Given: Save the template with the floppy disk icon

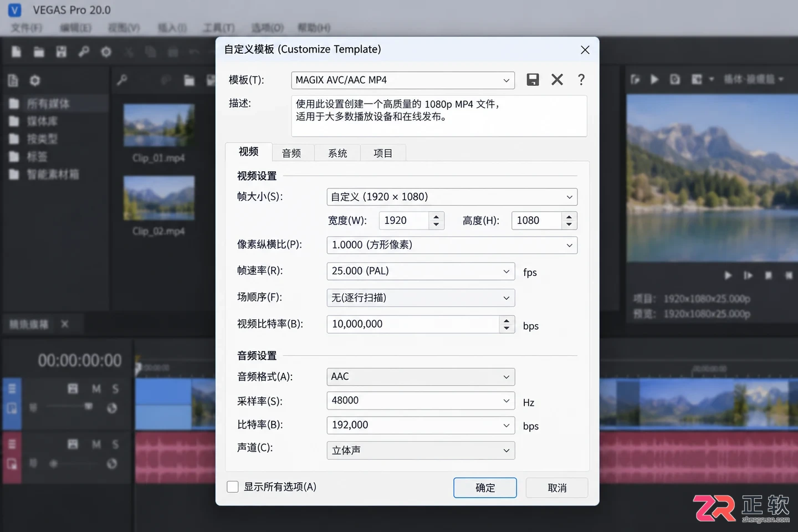Looking at the screenshot, I should (533, 80).
